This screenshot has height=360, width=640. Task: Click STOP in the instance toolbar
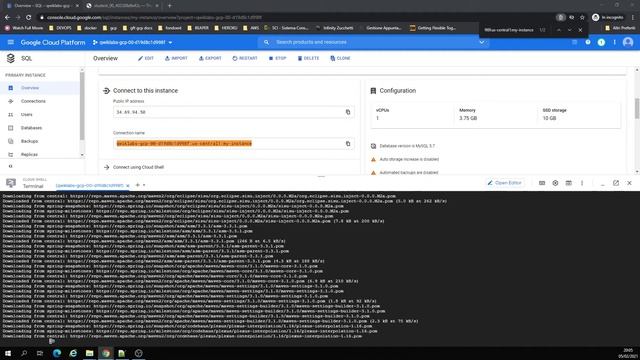point(278,58)
